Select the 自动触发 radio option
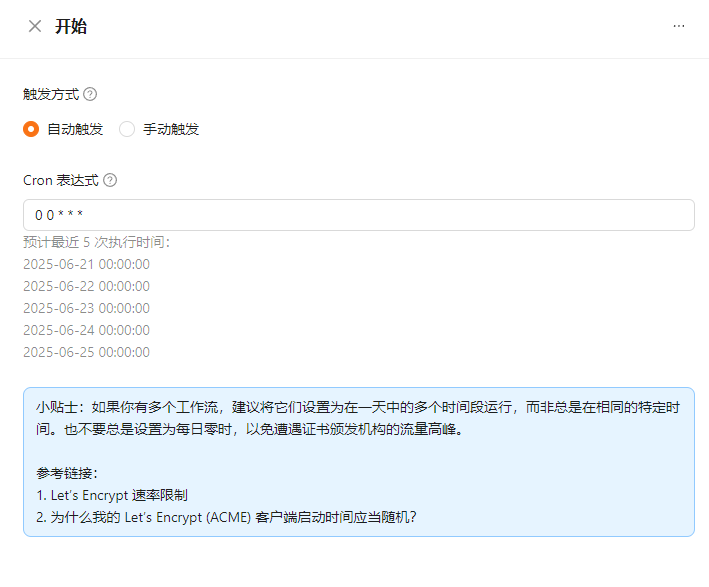This screenshot has width=709, height=587. (31, 129)
